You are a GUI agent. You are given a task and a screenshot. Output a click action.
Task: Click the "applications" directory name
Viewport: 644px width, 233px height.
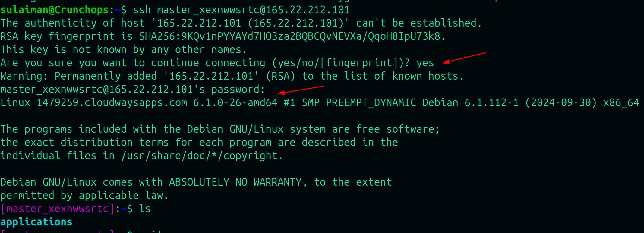coord(36,222)
